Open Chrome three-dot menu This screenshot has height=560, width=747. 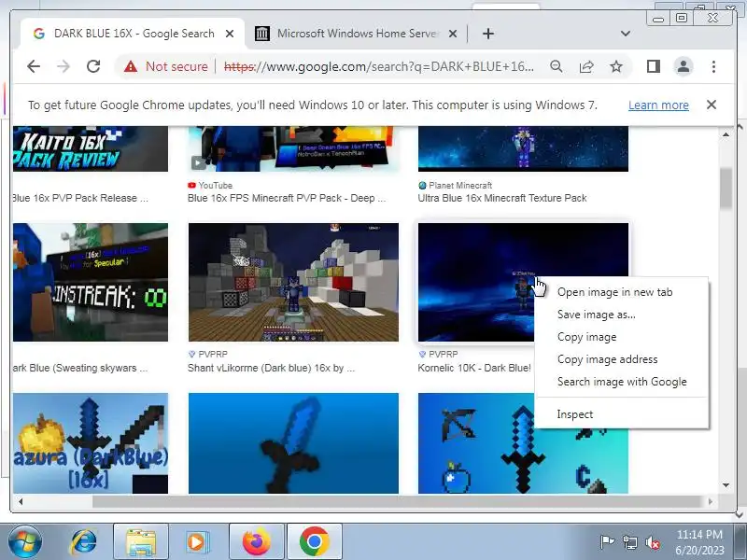click(x=713, y=66)
